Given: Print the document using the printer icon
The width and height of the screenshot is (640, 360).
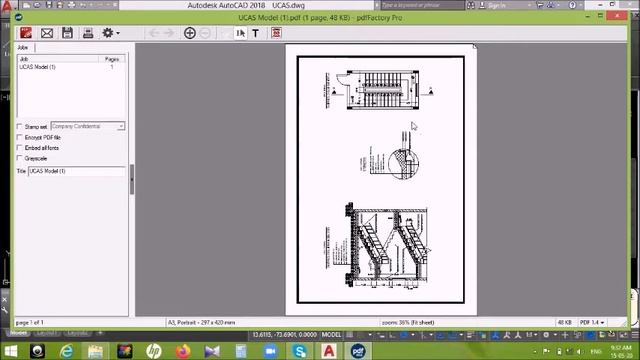Looking at the screenshot, I should 88,33.
